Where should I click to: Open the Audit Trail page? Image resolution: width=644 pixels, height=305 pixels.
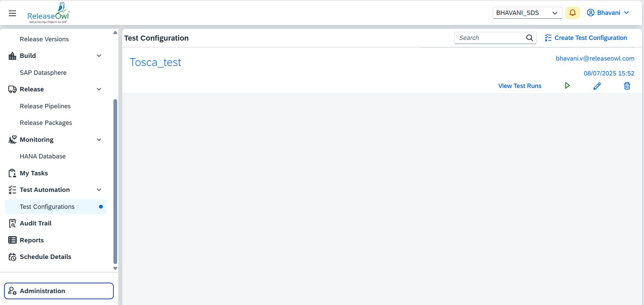pyautogui.click(x=36, y=223)
